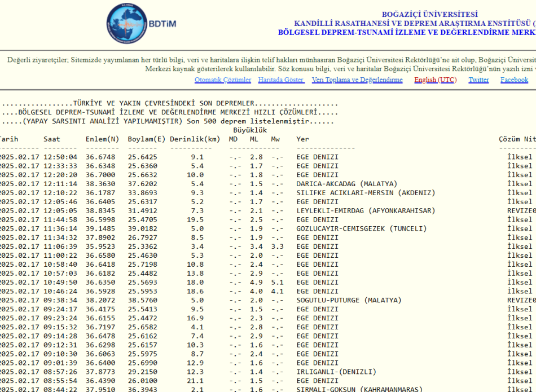Click the Boğaziçi Üniversitesi header title
The image size is (536, 392).
[x=429, y=15]
